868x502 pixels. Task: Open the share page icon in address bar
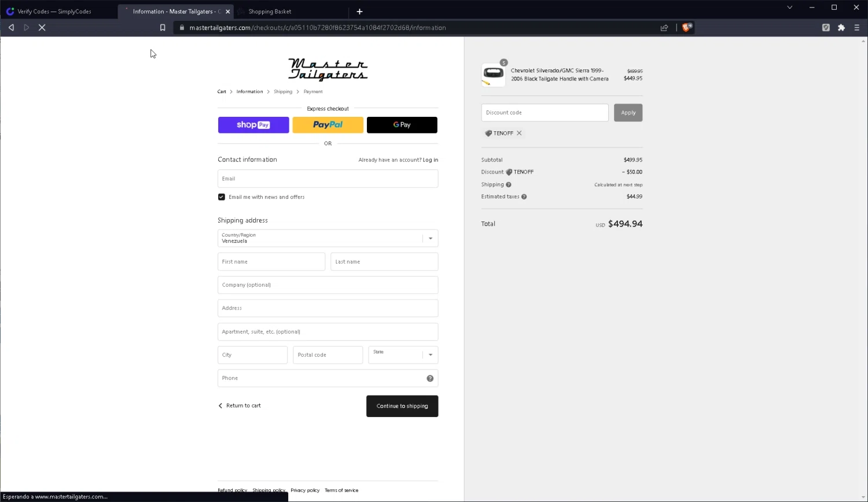click(x=664, y=27)
